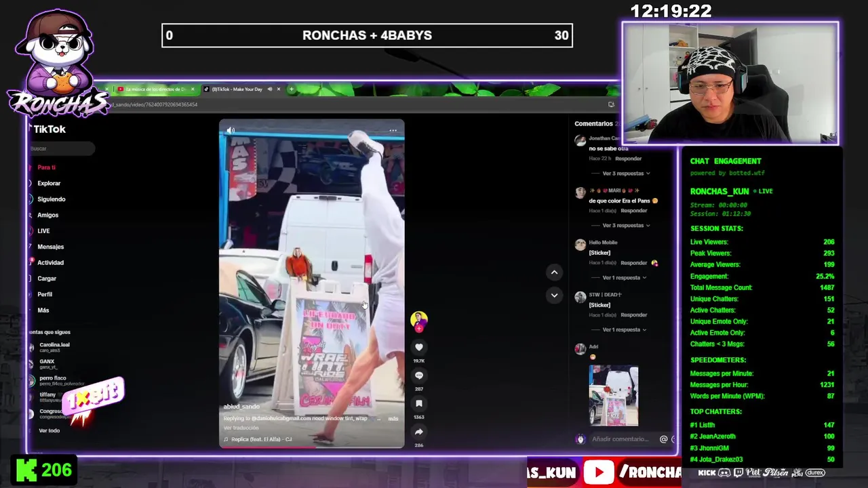The width and height of the screenshot is (868, 488).
Task: Insert a mention with the @ icon
Action: pyautogui.click(x=663, y=439)
